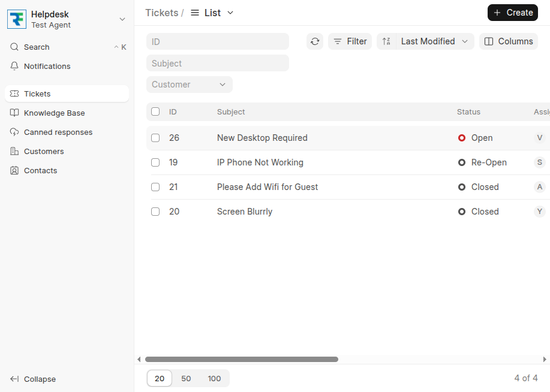The width and height of the screenshot is (550, 392).
Task: Click the Open status of ticket 26
Action: point(475,138)
